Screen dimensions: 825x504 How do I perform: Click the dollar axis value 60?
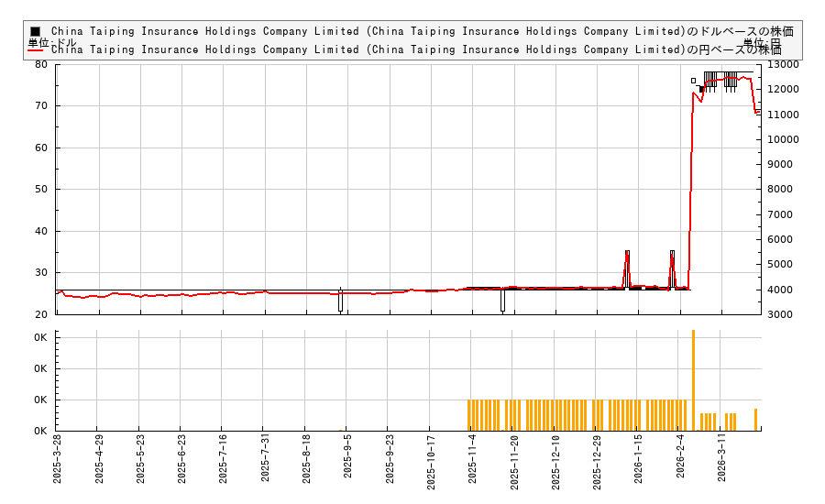pos(41,148)
